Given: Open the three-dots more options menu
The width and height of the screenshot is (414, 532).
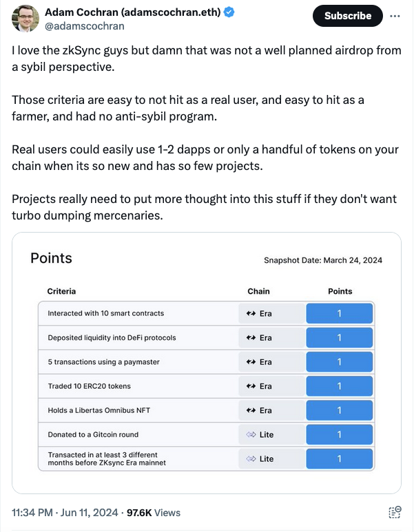Looking at the screenshot, I should pos(395,16).
